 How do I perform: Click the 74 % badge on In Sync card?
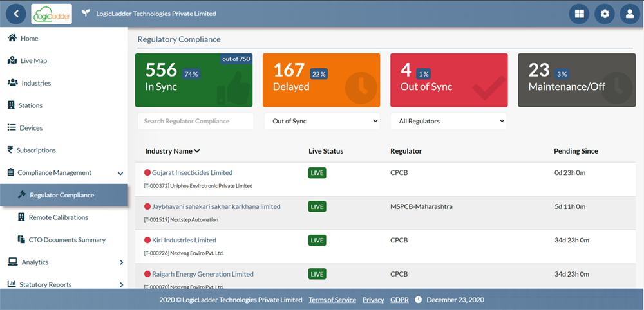191,74
